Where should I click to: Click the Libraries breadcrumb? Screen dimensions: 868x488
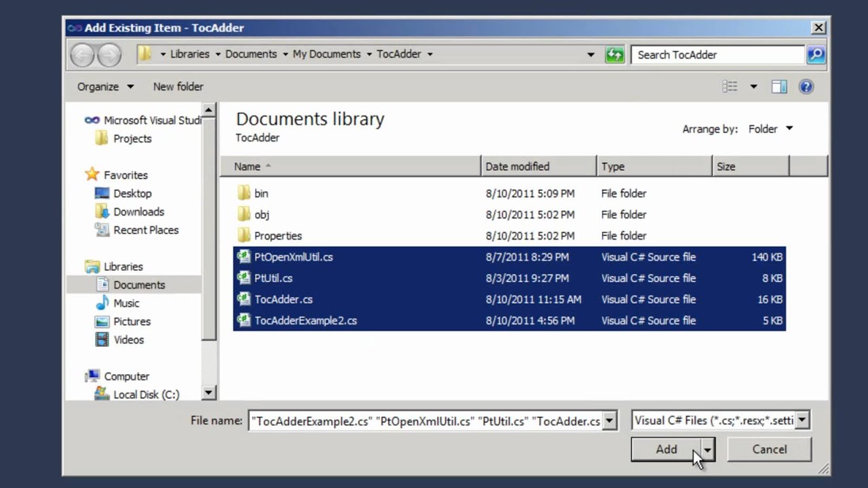189,54
